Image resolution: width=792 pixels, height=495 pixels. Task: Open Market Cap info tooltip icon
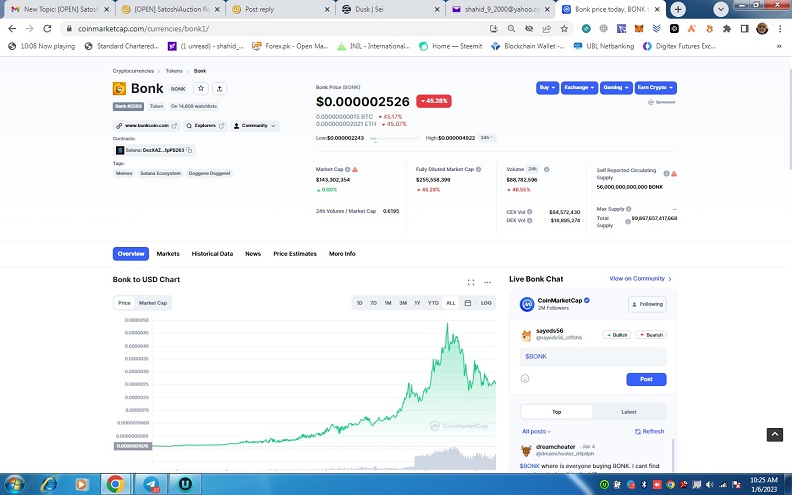click(x=348, y=170)
